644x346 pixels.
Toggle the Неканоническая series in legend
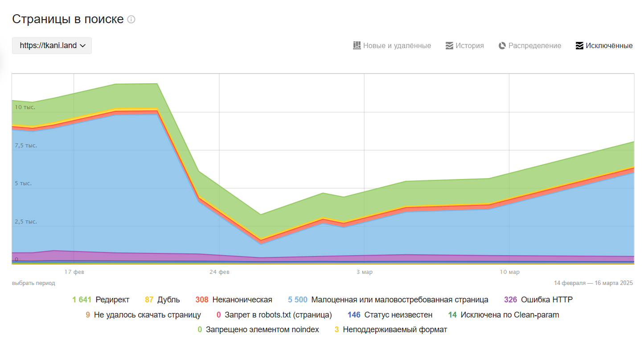[242, 300]
